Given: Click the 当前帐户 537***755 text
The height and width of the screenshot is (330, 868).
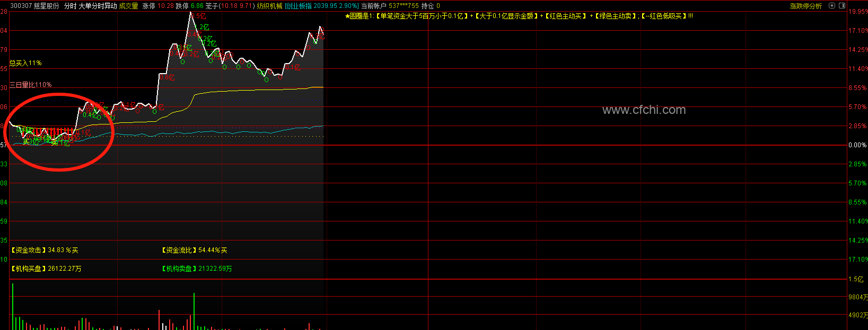Looking at the screenshot, I should [390, 6].
